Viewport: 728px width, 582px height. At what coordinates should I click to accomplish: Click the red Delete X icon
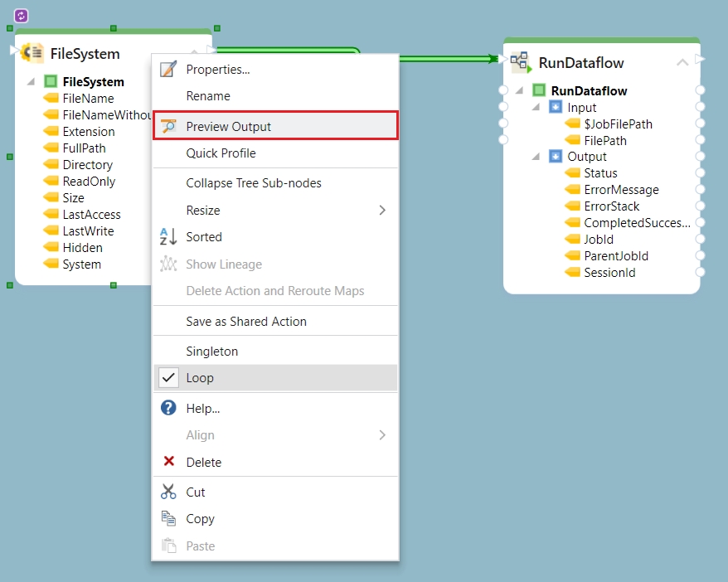coord(169,462)
